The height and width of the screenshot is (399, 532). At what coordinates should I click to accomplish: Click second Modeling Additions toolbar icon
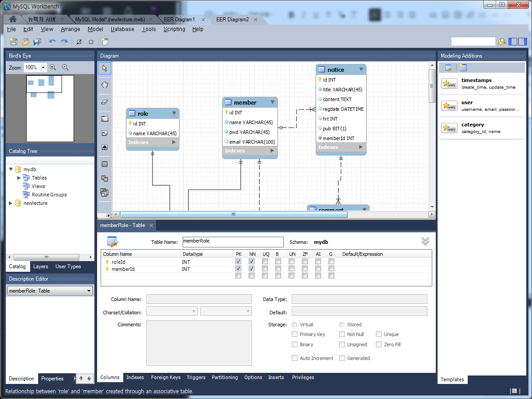[x=463, y=68]
